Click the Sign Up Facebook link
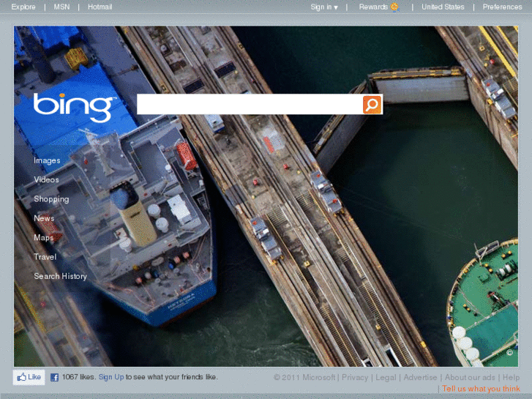532x399 pixels. pos(111,377)
